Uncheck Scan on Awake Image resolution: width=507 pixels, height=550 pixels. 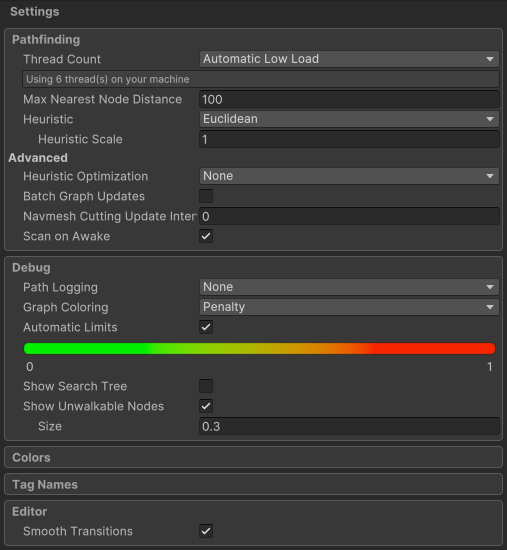pos(206,236)
